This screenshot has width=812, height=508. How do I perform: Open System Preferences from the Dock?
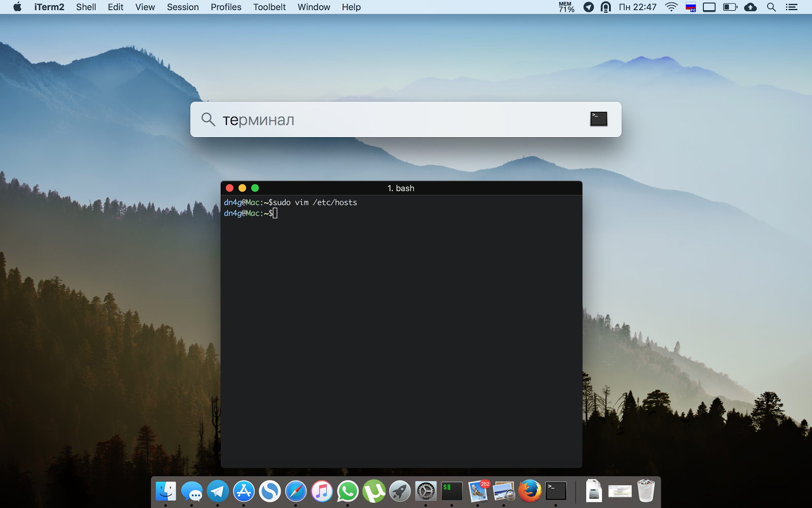click(426, 491)
